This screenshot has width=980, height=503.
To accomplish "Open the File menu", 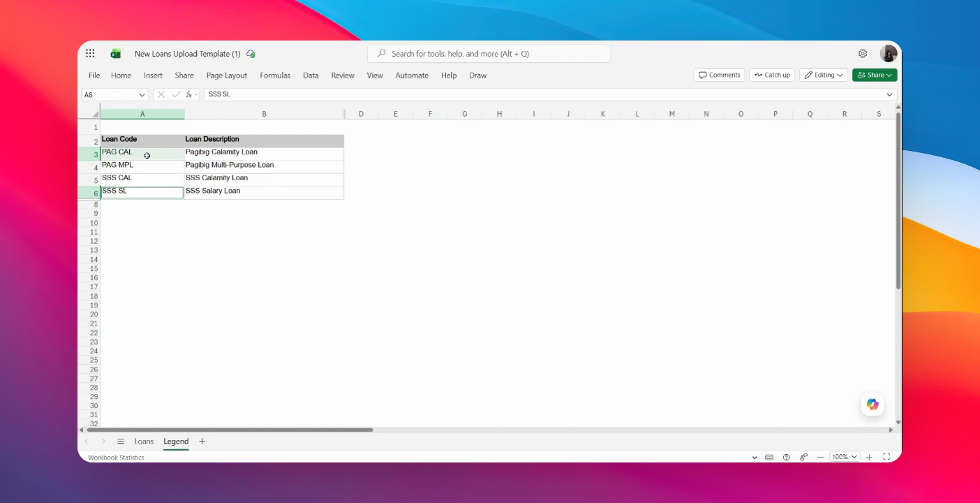I will tap(94, 75).
